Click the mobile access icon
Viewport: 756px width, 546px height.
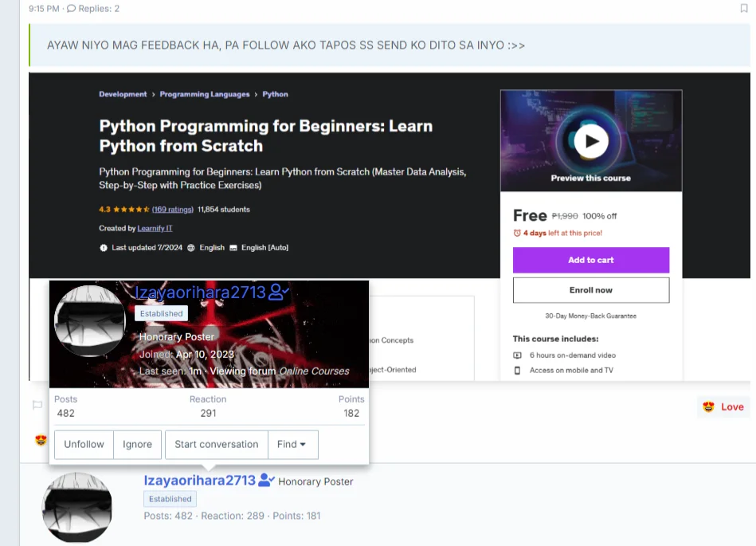pos(517,371)
